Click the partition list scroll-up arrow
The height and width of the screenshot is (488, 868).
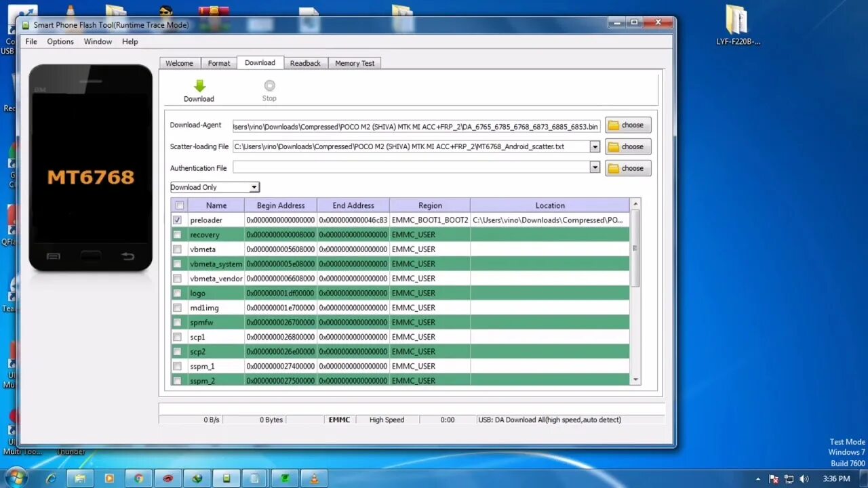pyautogui.click(x=635, y=203)
